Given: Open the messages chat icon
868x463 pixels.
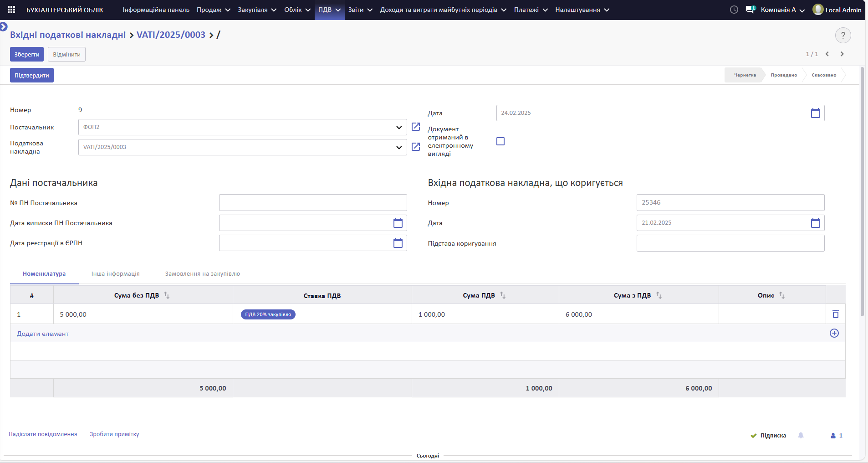Looking at the screenshot, I should (751, 10).
